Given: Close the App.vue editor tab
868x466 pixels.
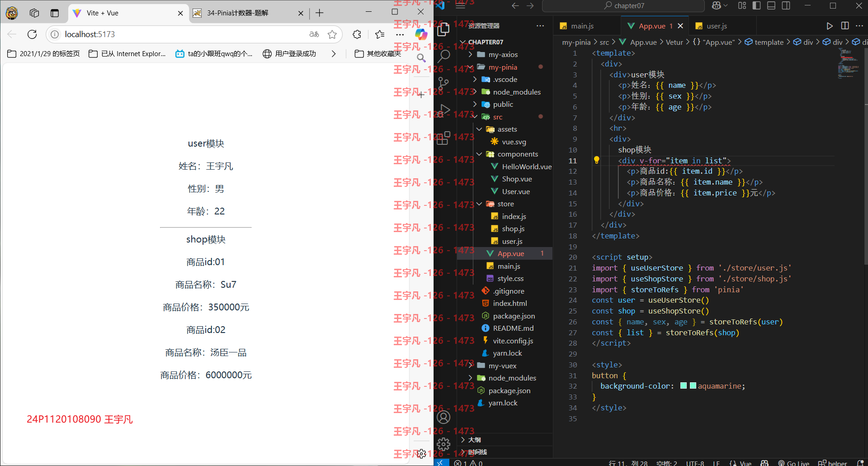Looking at the screenshot, I should [x=680, y=26].
